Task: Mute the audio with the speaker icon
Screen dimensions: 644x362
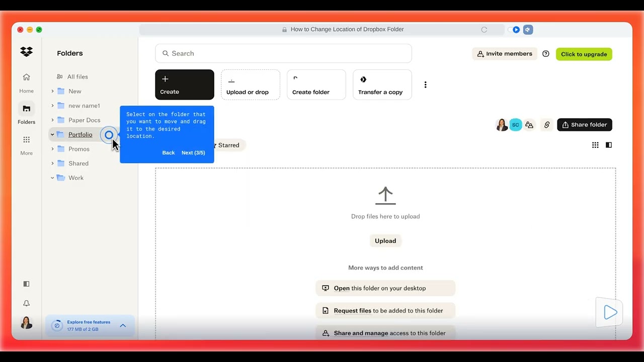Action: tap(528, 30)
